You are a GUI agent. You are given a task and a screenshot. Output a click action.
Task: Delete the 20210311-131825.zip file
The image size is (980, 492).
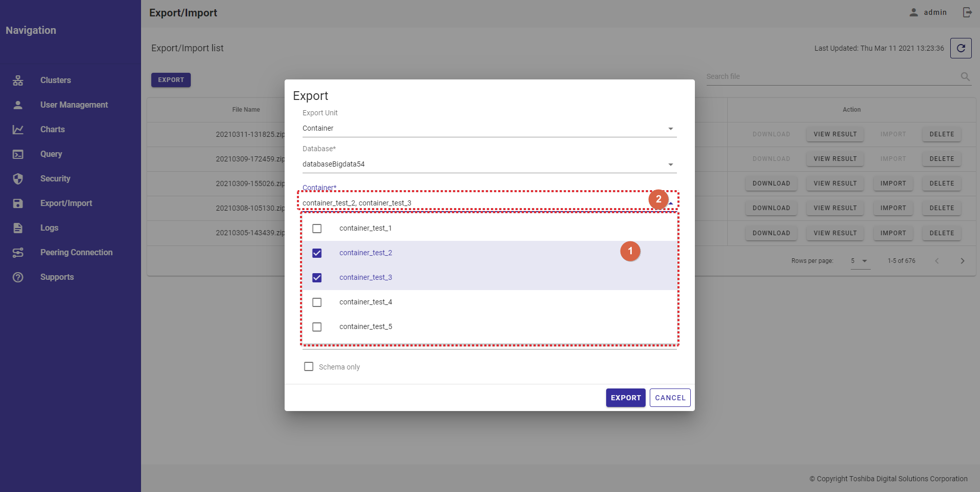coord(942,134)
